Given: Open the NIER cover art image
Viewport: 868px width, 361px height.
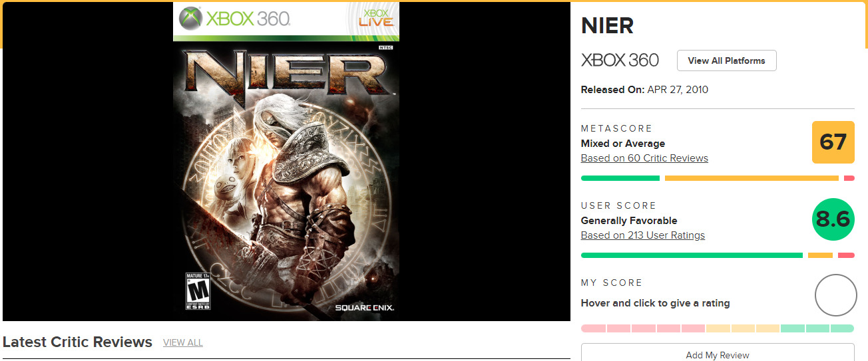Looking at the screenshot, I should (x=286, y=162).
